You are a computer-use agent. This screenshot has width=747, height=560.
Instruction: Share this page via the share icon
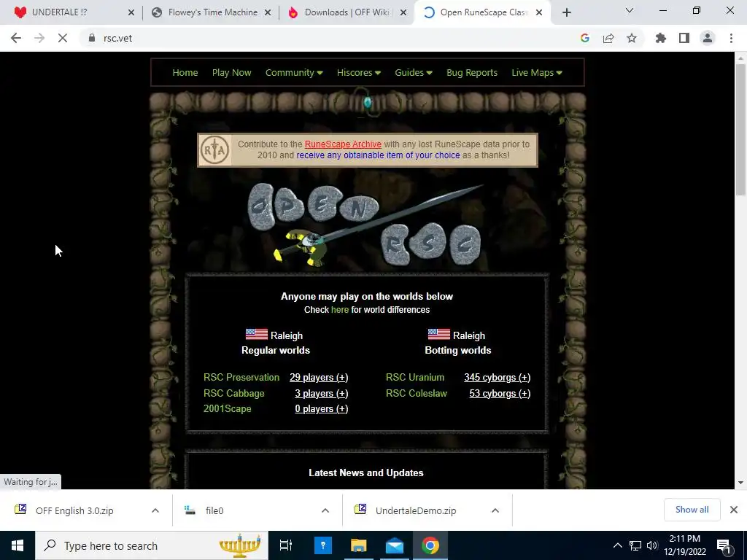click(x=608, y=38)
